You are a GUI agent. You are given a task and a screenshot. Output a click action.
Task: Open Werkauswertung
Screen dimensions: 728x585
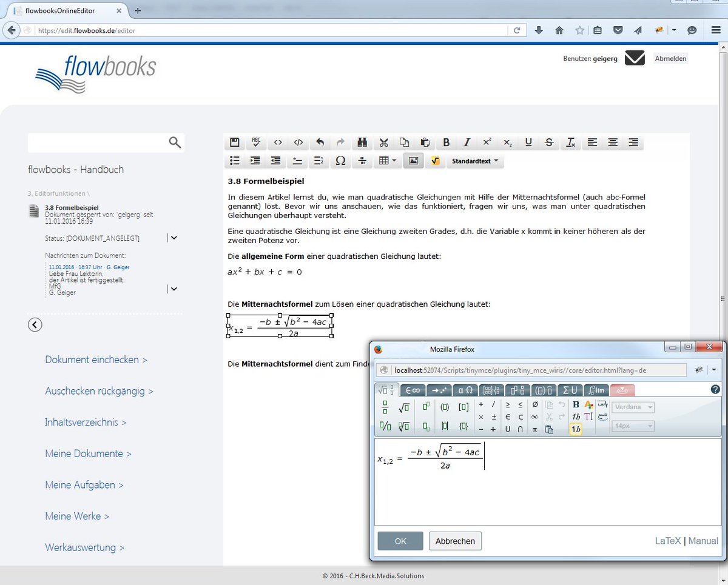click(84, 547)
